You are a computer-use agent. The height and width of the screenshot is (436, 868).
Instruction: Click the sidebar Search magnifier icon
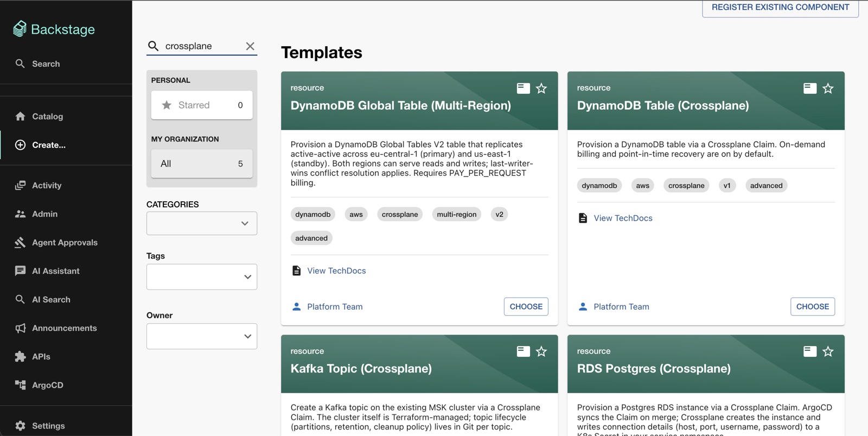(x=20, y=63)
